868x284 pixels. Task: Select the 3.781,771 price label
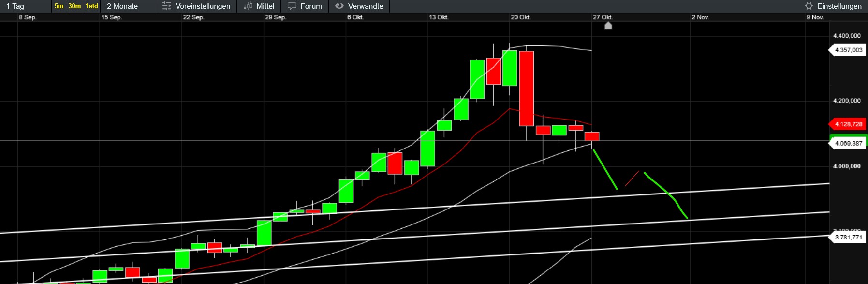click(847, 237)
